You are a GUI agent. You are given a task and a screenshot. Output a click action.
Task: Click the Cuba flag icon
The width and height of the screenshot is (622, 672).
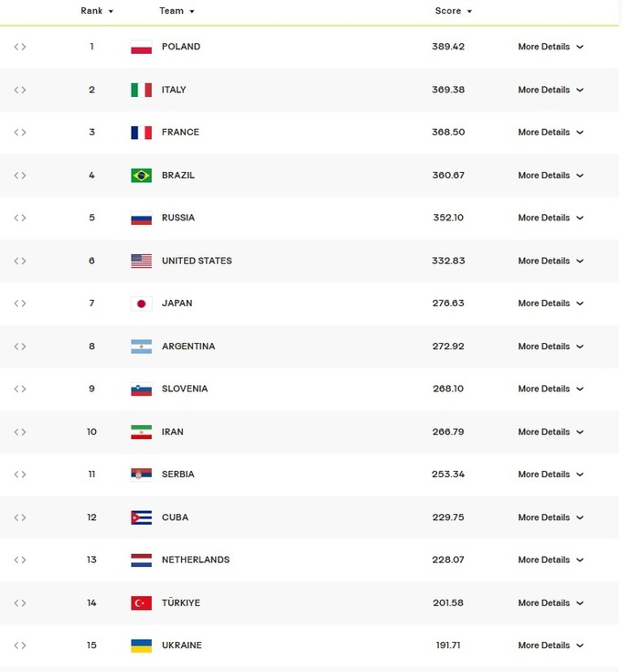[141, 517]
